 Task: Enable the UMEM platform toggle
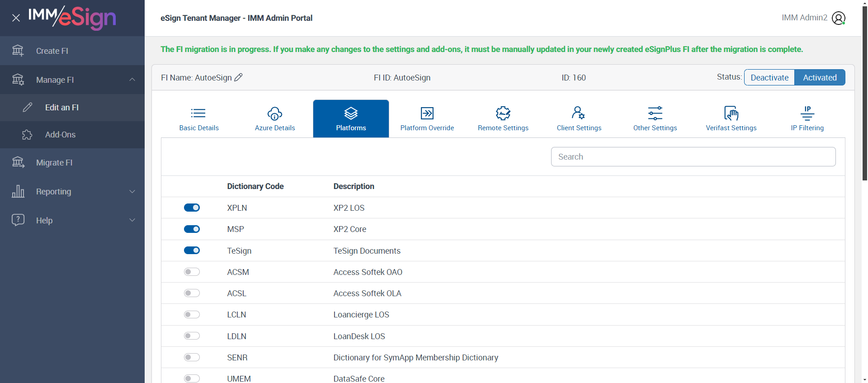tap(192, 378)
